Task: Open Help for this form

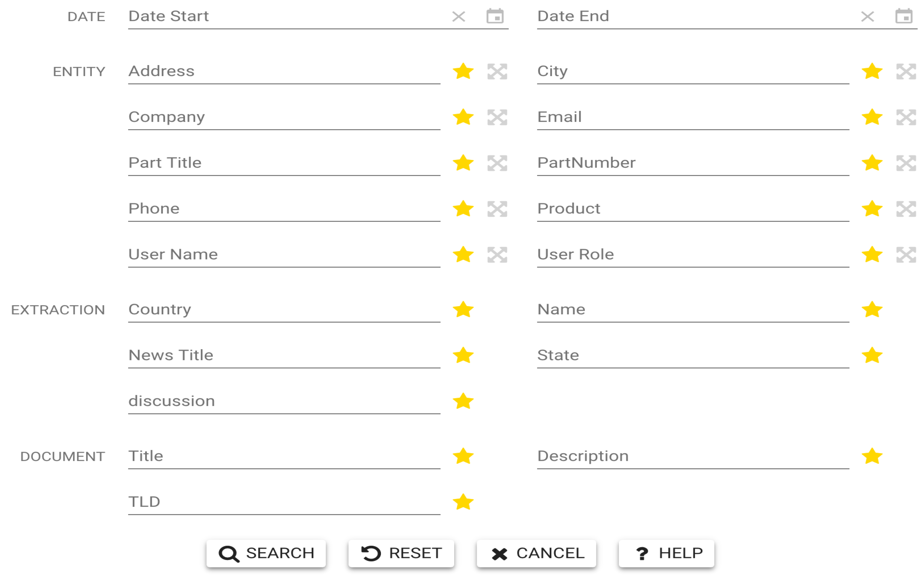Action: (x=667, y=553)
